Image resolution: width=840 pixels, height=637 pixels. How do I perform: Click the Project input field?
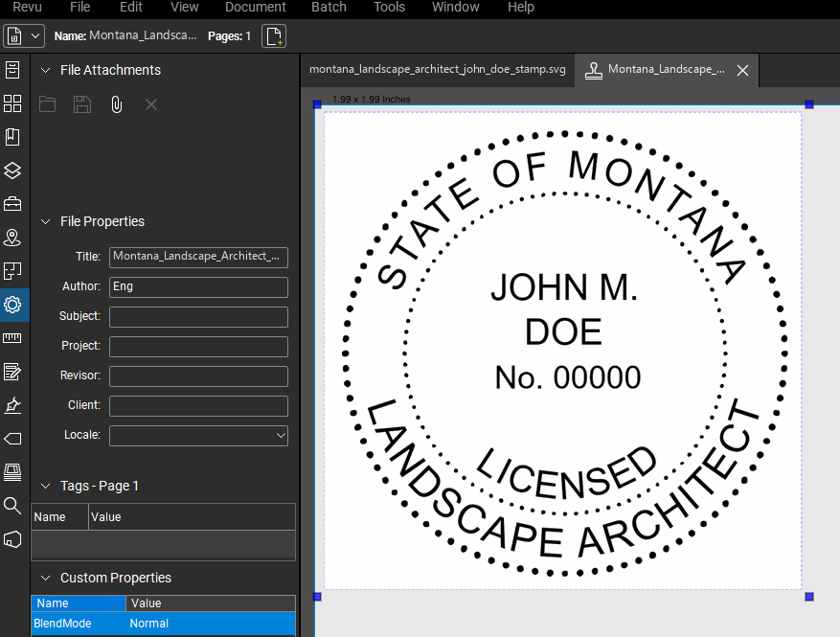199,347
